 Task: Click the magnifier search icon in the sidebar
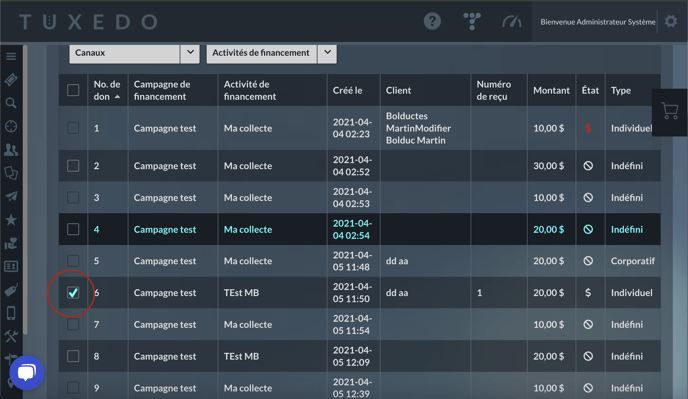click(x=11, y=103)
